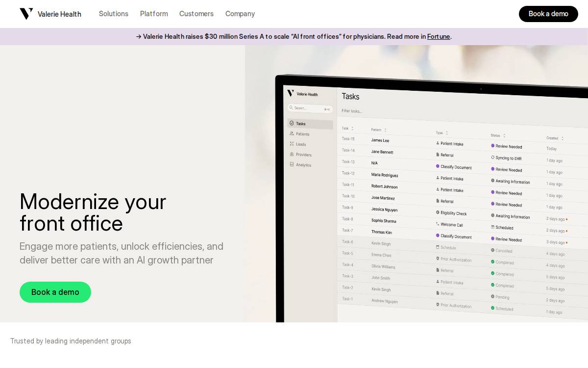This screenshot has width=588, height=368.
Task: Click the orange dot beside Task-7's 3 days ago
Action: [567, 242]
